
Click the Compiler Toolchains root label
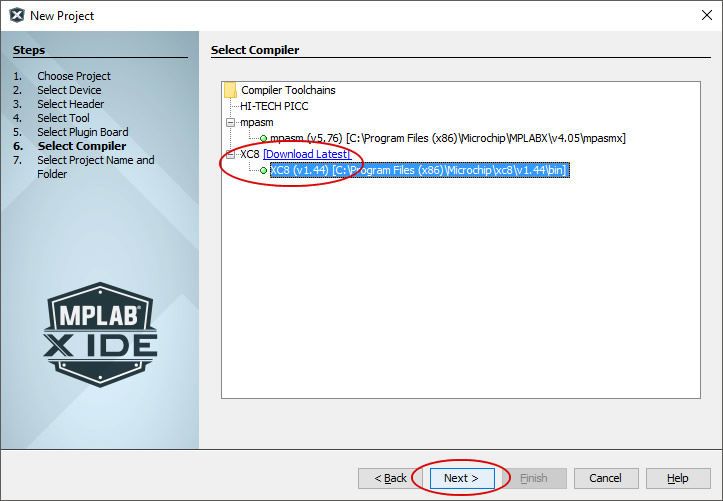(288, 90)
